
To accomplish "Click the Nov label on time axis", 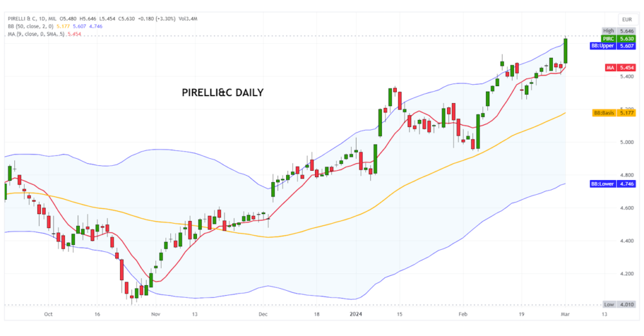I will click(x=157, y=314).
